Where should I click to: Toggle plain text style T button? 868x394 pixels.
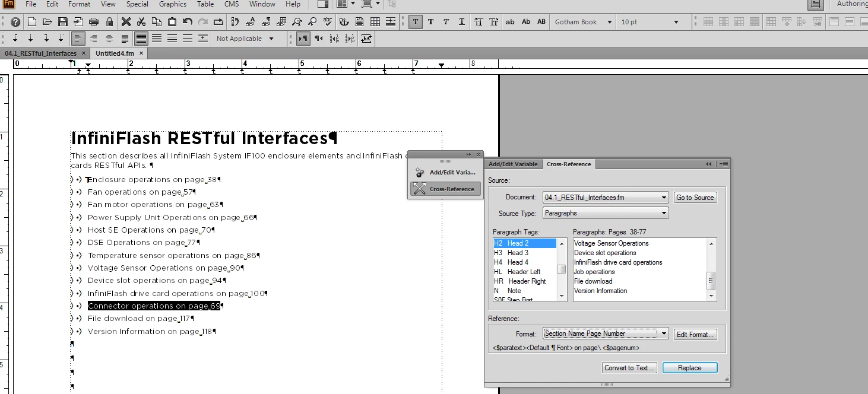(415, 22)
